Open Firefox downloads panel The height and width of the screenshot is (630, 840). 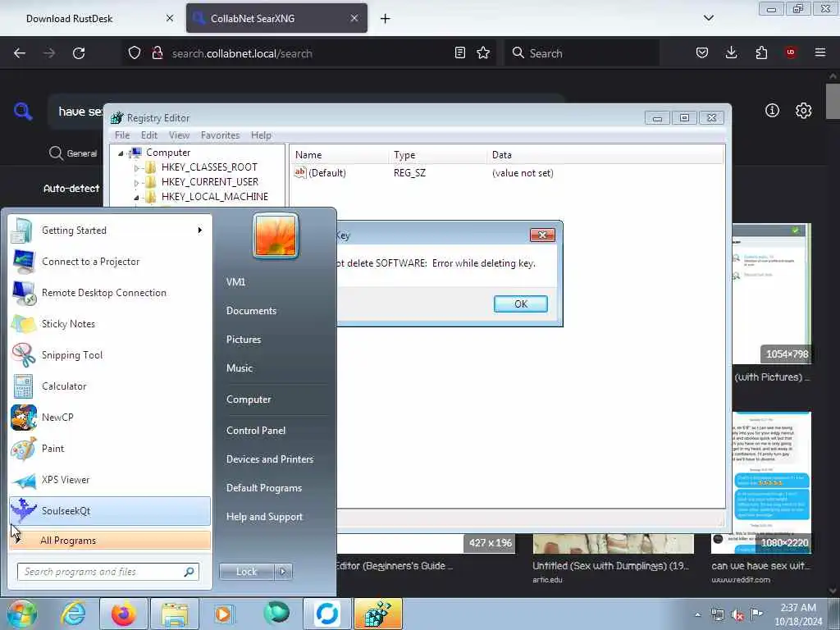coord(731,52)
